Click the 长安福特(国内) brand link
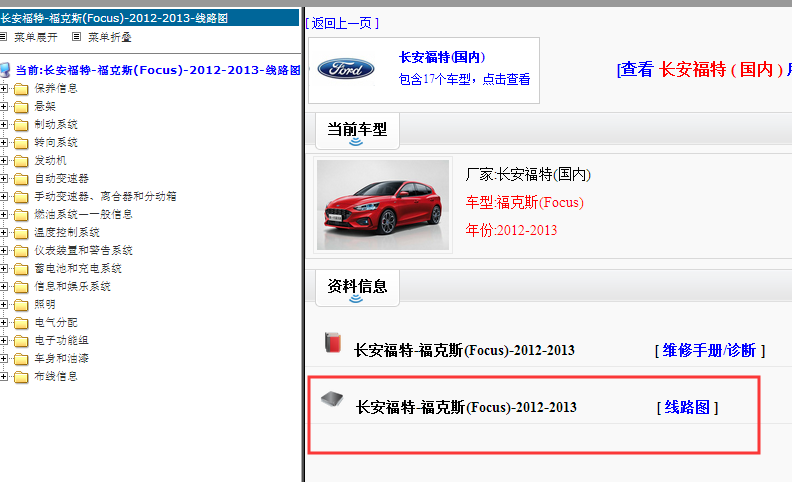The width and height of the screenshot is (792, 482). (x=442, y=57)
